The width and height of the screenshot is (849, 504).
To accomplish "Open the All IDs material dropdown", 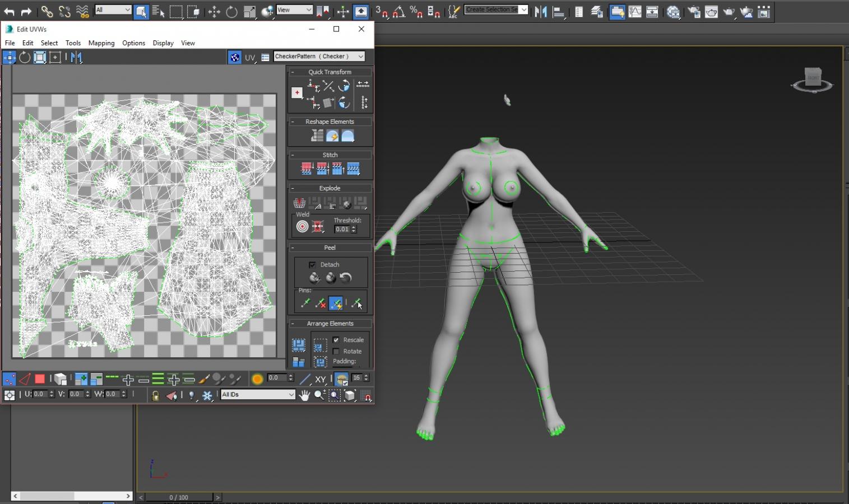I will pyautogui.click(x=258, y=395).
